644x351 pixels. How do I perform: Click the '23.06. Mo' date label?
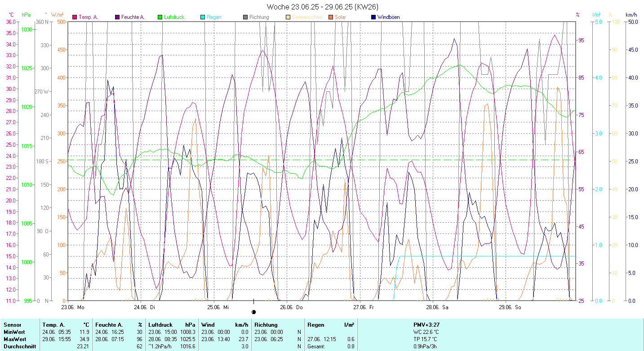[73, 307]
